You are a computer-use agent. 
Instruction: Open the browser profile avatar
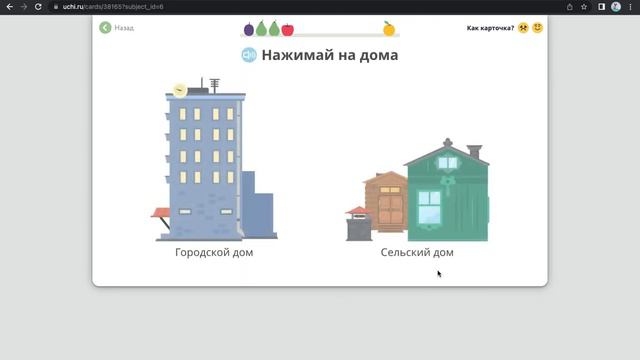coord(616,7)
